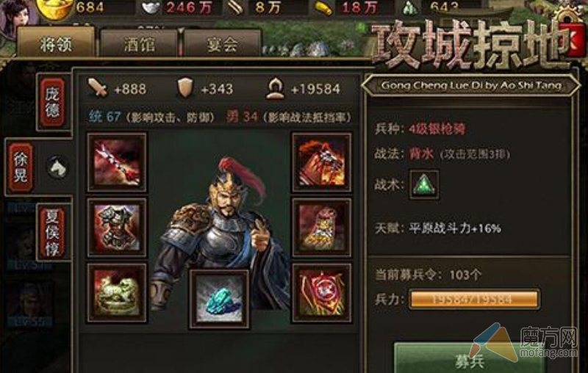Select the blue crystal gem slot

tap(219, 300)
